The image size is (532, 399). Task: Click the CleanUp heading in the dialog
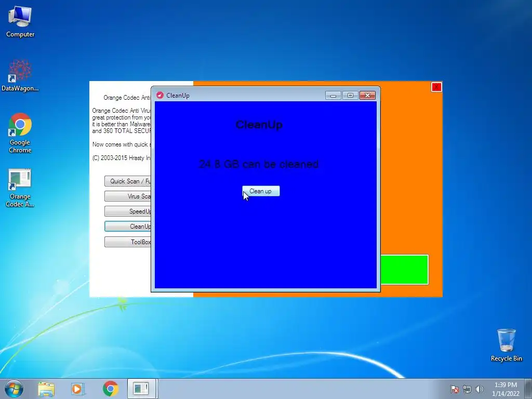click(x=259, y=125)
